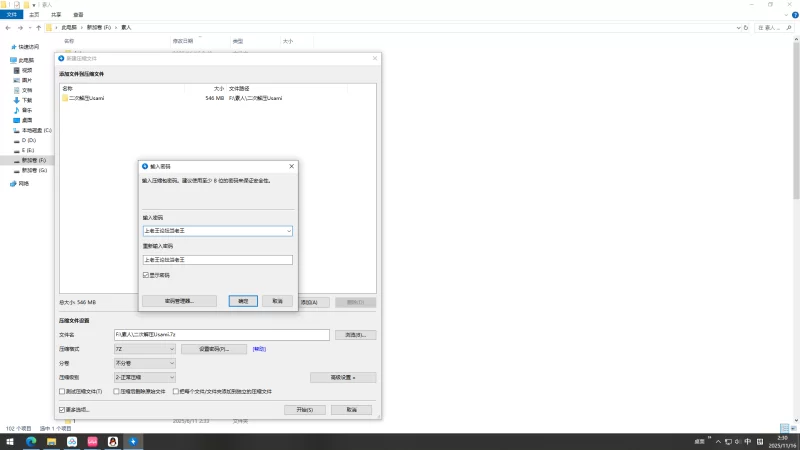Open the File (文件) ribbon tab

coord(11,15)
